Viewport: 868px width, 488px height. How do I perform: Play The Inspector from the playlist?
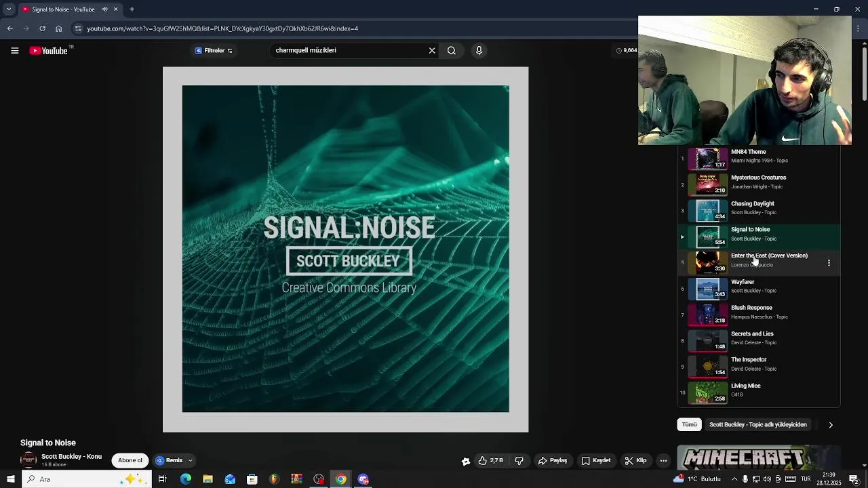759,365
